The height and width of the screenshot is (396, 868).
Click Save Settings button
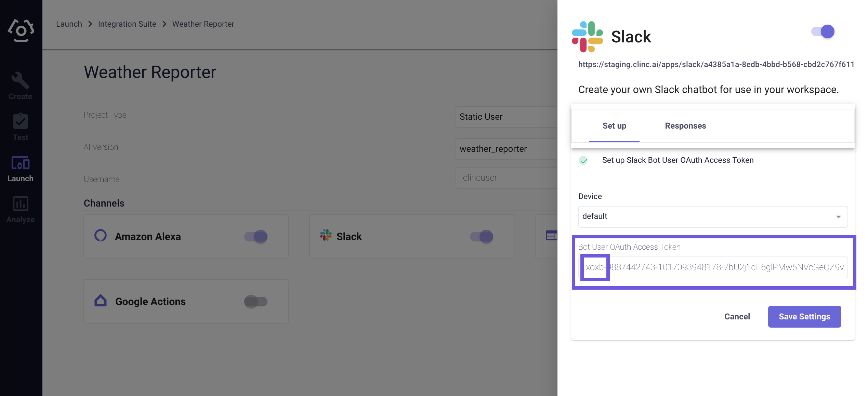coord(804,316)
